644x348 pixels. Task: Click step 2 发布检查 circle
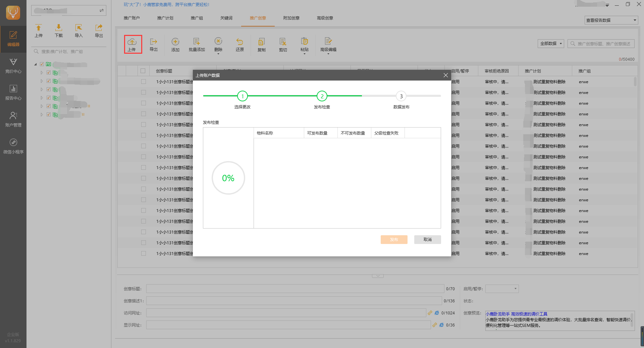[322, 96]
